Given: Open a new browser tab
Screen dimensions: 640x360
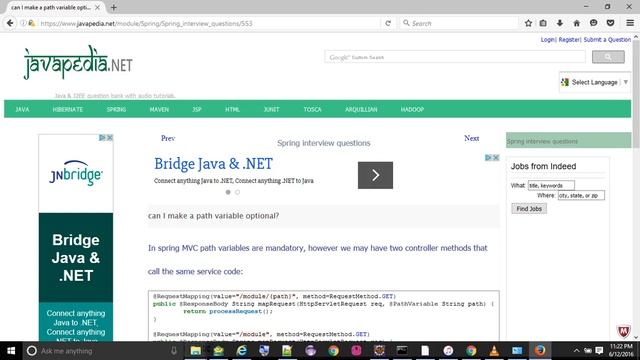Looking at the screenshot, I should coord(113,7).
